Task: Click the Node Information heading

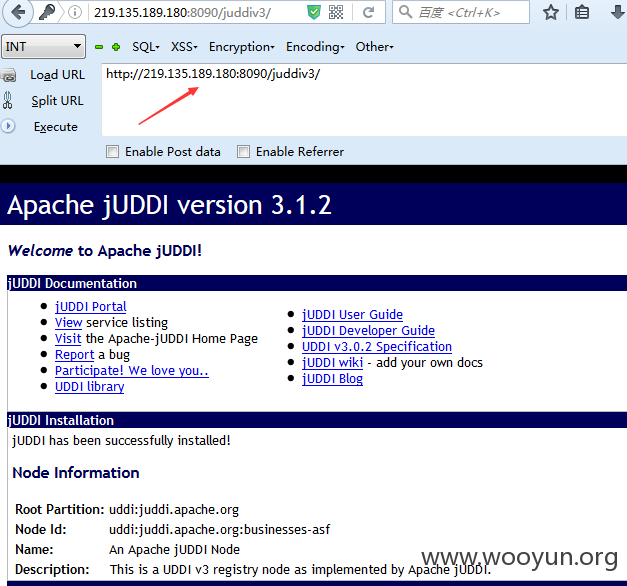Action: (x=76, y=473)
